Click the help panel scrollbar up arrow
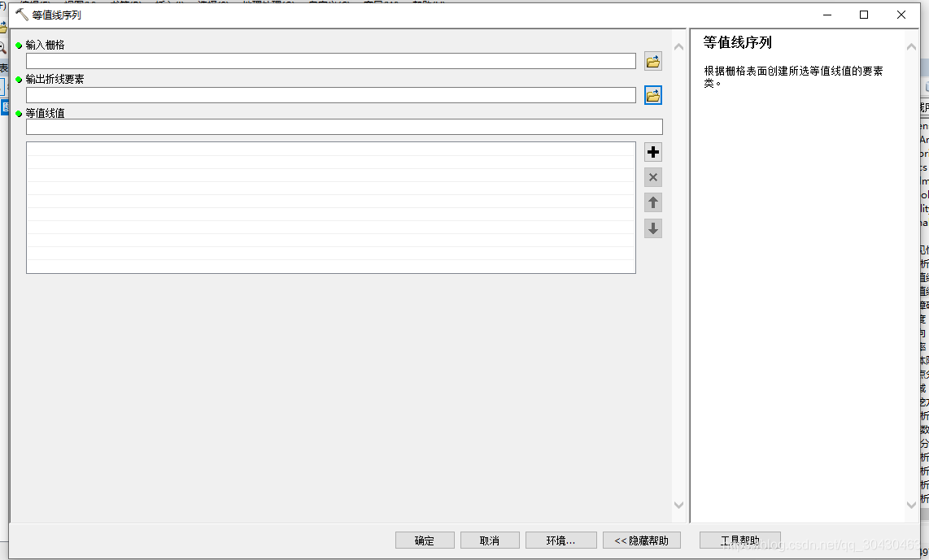The height and width of the screenshot is (560, 929). coord(912,46)
